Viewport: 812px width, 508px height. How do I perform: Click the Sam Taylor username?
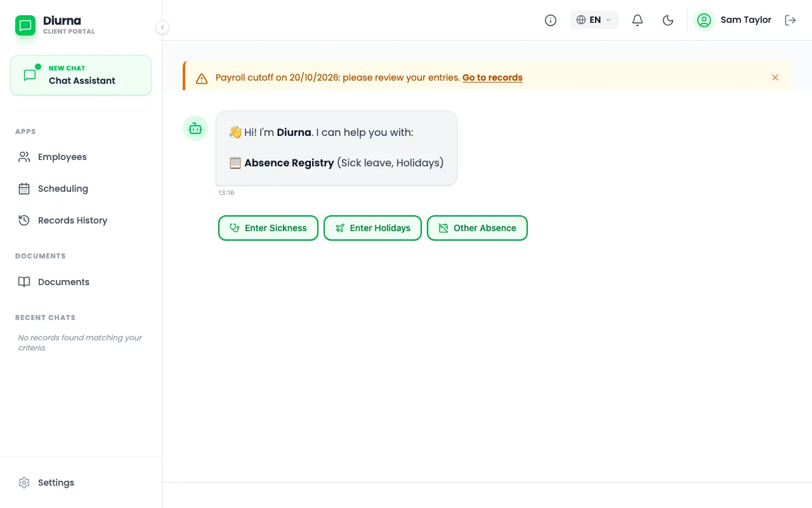(746, 20)
